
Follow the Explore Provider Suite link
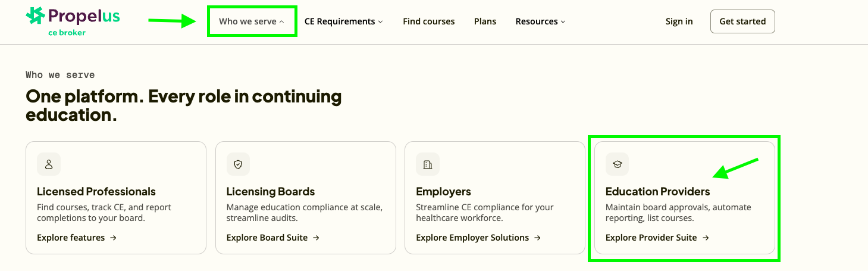coord(657,238)
